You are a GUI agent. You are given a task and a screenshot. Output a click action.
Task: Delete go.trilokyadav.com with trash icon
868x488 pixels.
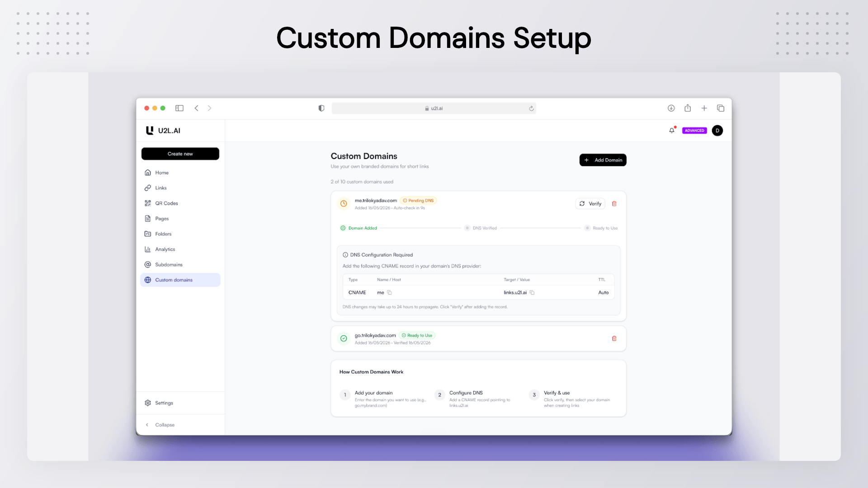[x=614, y=338]
